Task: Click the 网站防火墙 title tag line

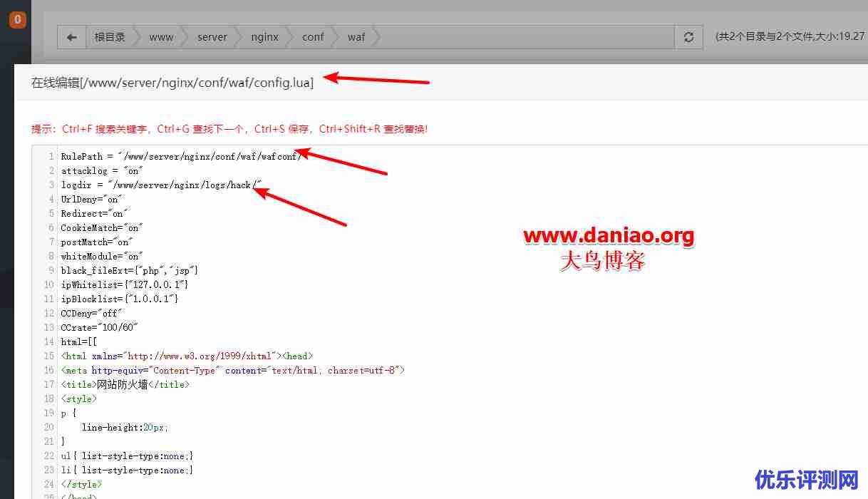Action: [x=125, y=384]
